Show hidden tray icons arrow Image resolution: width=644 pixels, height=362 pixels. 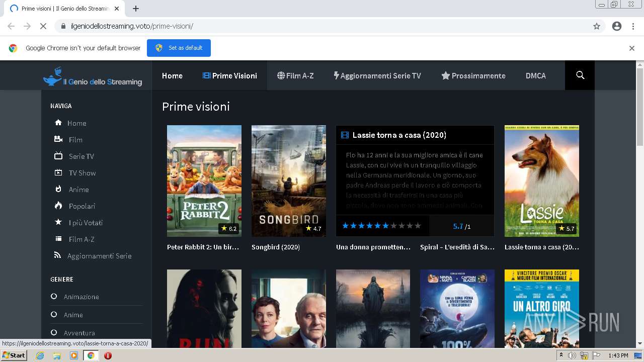[561, 355]
